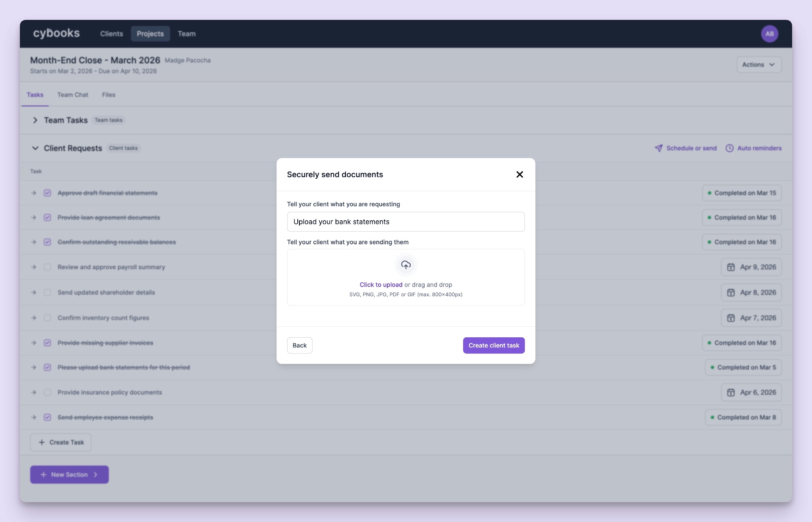Click the Please upload bank statements task text
This screenshot has height=522, width=812.
pos(124,368)
